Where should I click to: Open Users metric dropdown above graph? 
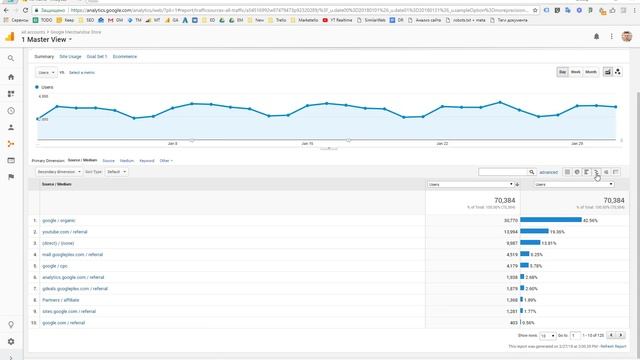click(x=46, y=72)
